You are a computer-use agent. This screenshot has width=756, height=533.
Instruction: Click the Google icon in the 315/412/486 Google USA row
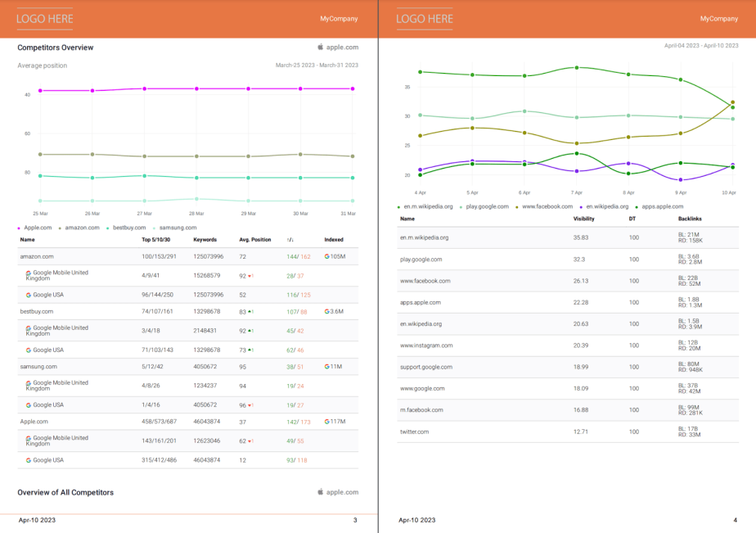pyautogui.click(x=29, y=460)
